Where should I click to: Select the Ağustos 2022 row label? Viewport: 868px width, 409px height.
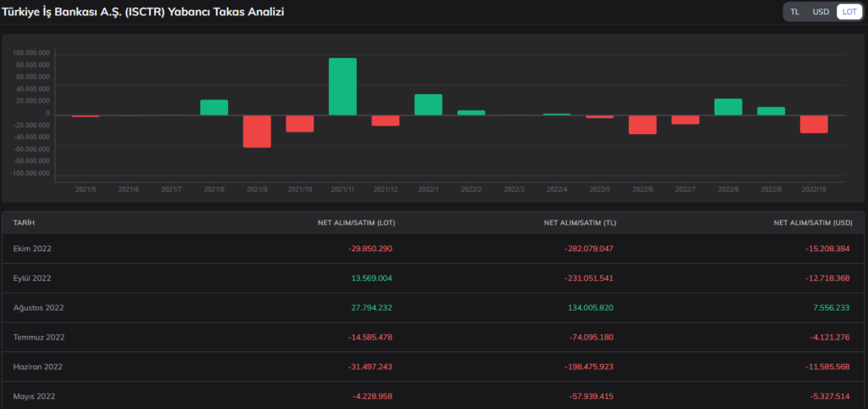point(39,307)
